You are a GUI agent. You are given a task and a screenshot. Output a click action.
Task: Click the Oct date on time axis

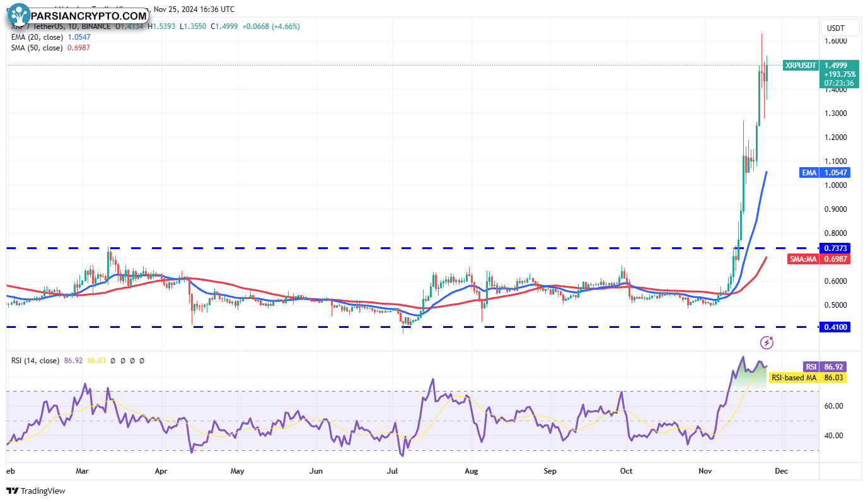tap(626, 470)
